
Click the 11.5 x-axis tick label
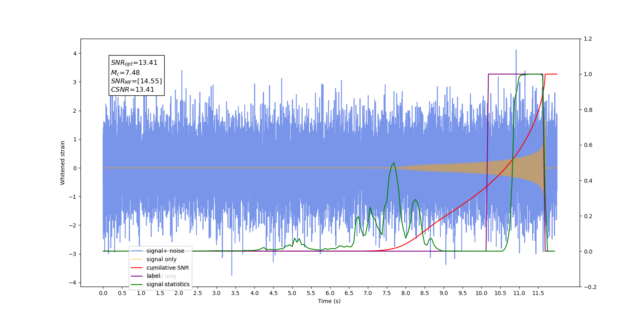(x=538, y=293)
